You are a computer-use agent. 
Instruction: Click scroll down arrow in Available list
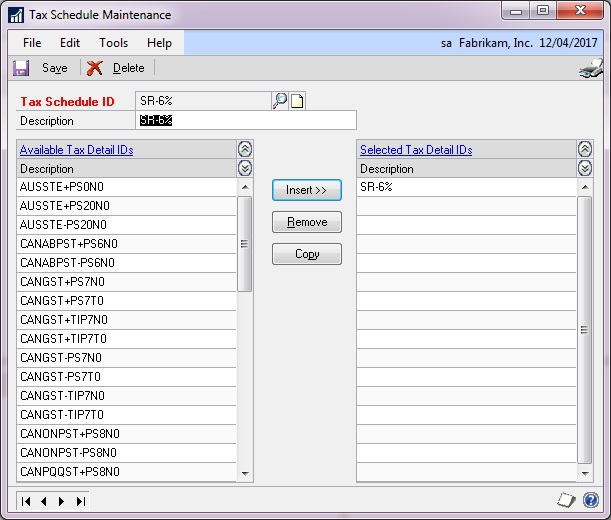[x=245, y=473]
